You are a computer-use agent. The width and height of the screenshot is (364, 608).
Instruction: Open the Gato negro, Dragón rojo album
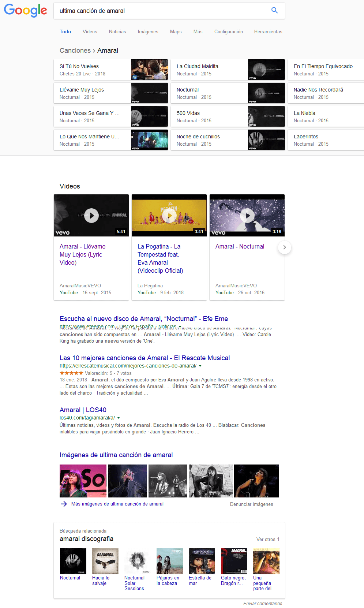click(234, 561)
